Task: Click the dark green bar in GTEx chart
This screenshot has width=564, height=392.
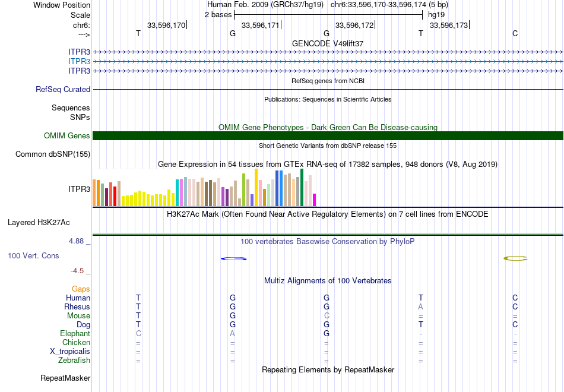Action: point(302,188)
